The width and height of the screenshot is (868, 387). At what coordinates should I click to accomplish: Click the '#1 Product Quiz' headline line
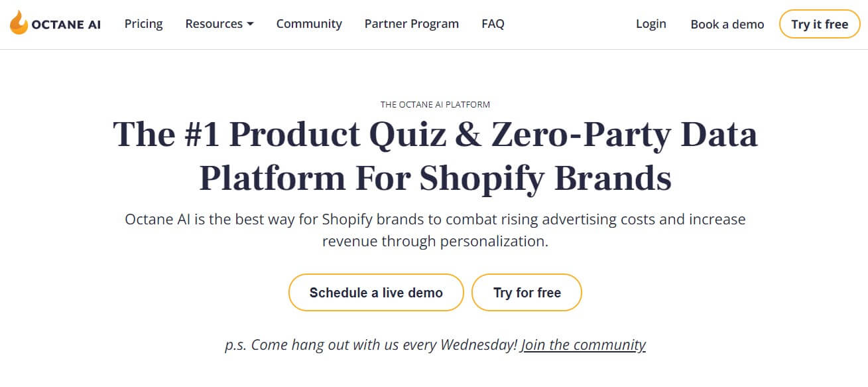pyautogui.click(x=435, y=135)
